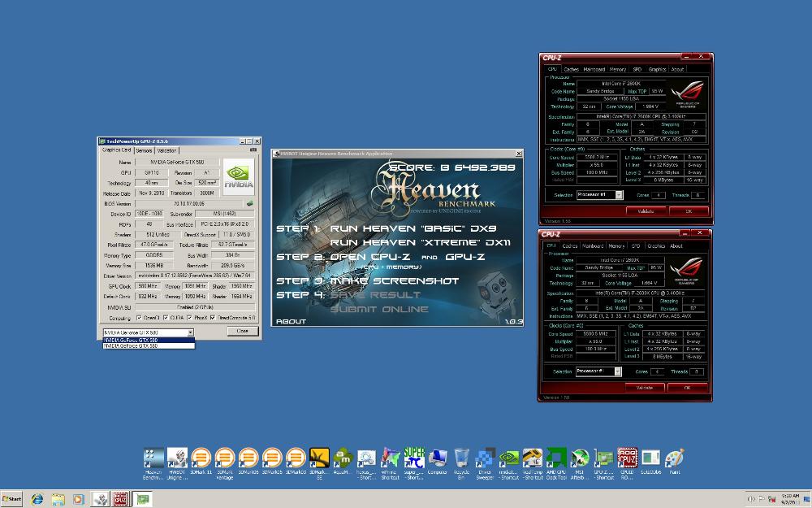Click the GPU-Z taskbar button
This screenshot has width=812, height=508.
point(142,499)
